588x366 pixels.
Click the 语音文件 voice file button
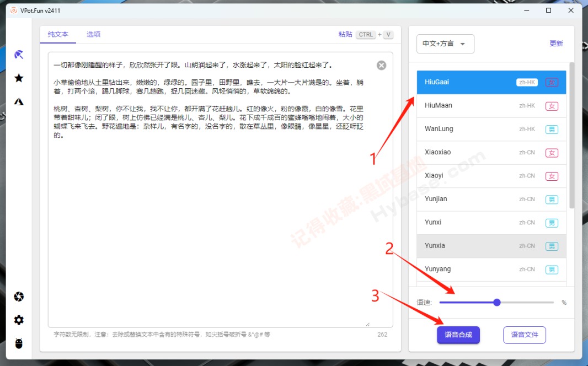pyautogui.click(x=524, y=335)
